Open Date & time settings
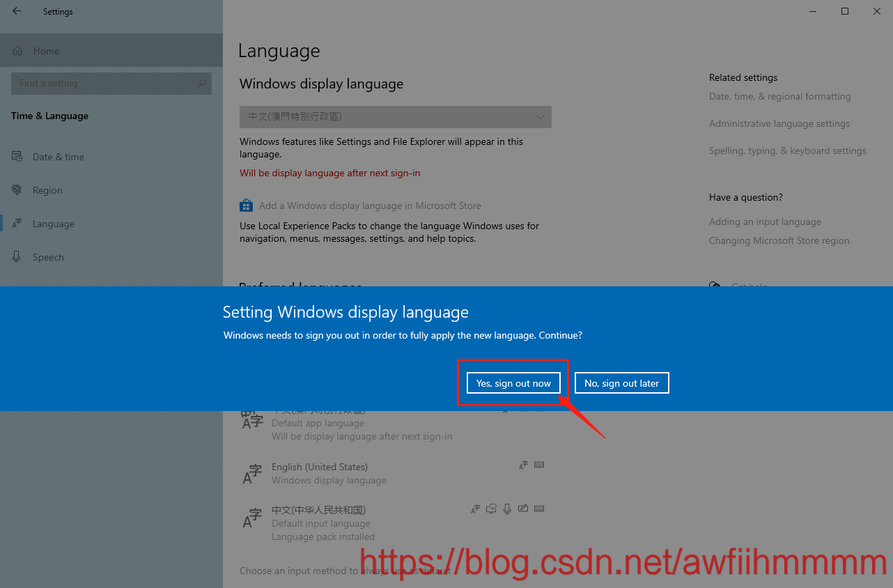The height and width of the screenshot is (588, 893). (111, 157)
